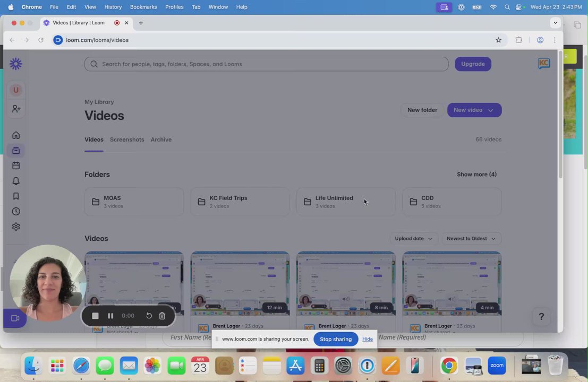Open the 4 min video thumbnail
The image size is (588, 382).
(x=452, y=283)
